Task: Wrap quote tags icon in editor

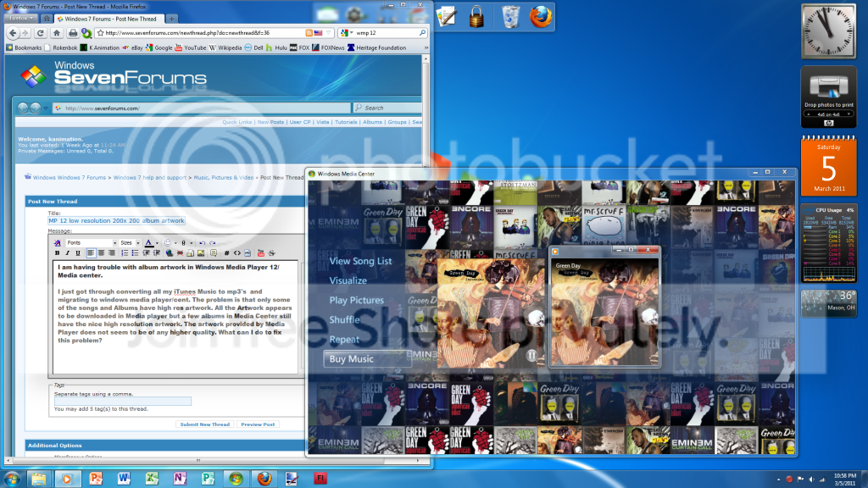Action: 213,253
